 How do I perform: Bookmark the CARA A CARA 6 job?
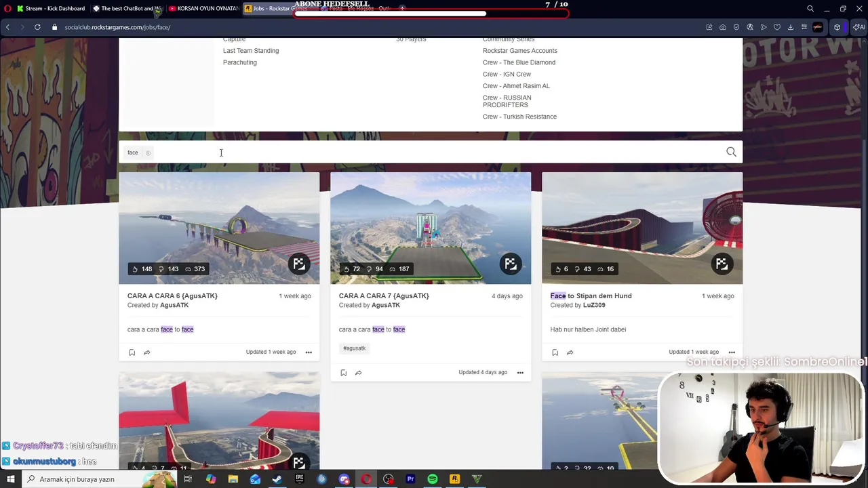[x=132, y=352]
